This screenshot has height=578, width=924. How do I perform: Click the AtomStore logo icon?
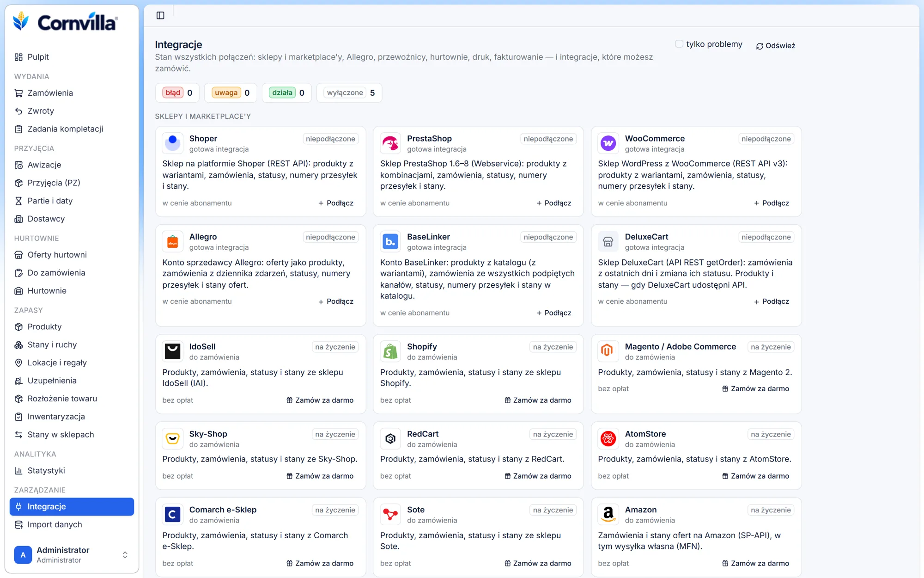pos(608,439)
